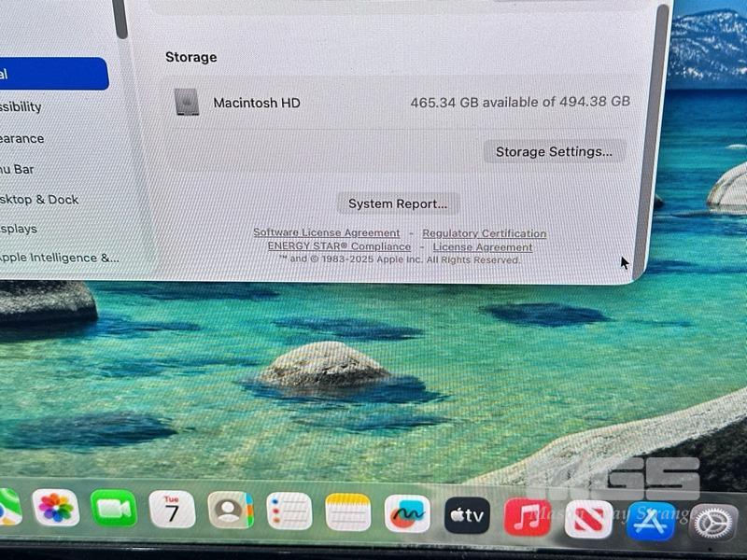This screenshot has height=560, width=747.
Task: Open the Contacts app in the Dock
Action: click(x=231, y=511)
